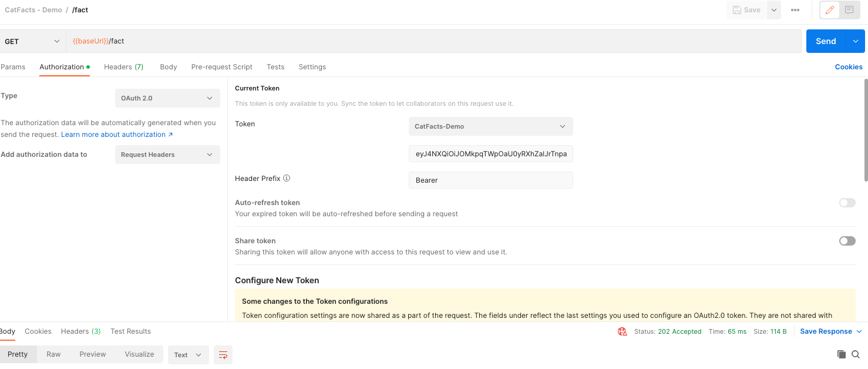
Task: Select the Pretty view
Action: [18, 354]
